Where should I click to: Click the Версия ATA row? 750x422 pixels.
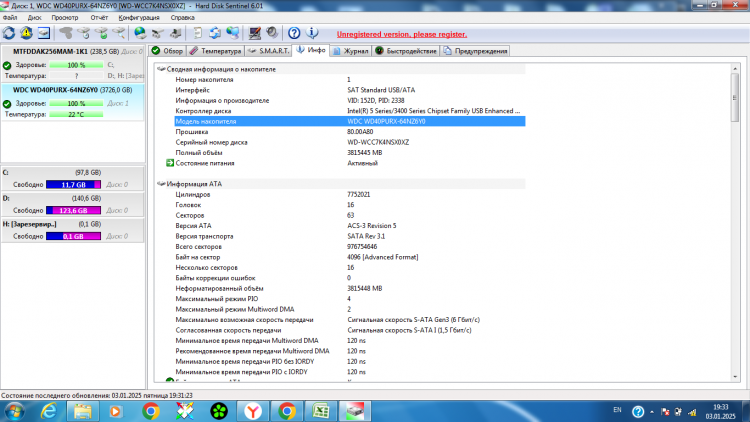[350, 226]
